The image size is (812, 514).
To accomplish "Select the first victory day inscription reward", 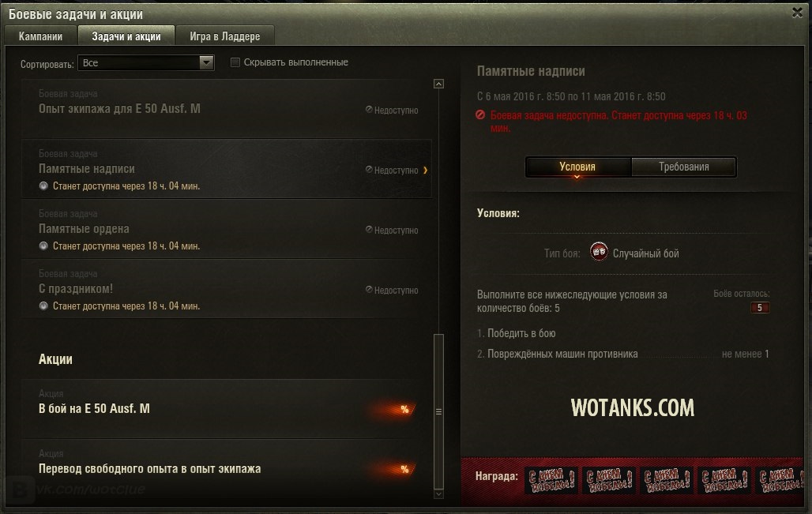I will click(x=551, y=480).
